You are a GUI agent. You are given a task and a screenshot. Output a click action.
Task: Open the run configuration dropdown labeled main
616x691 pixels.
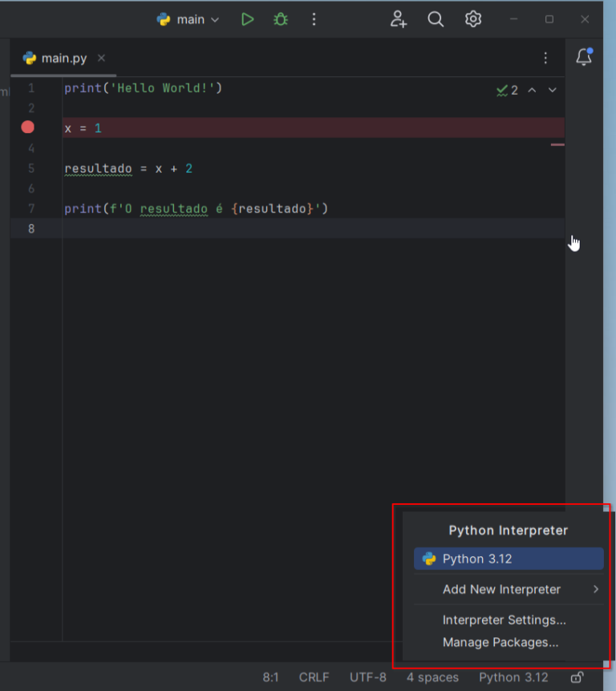click(188, 18)
